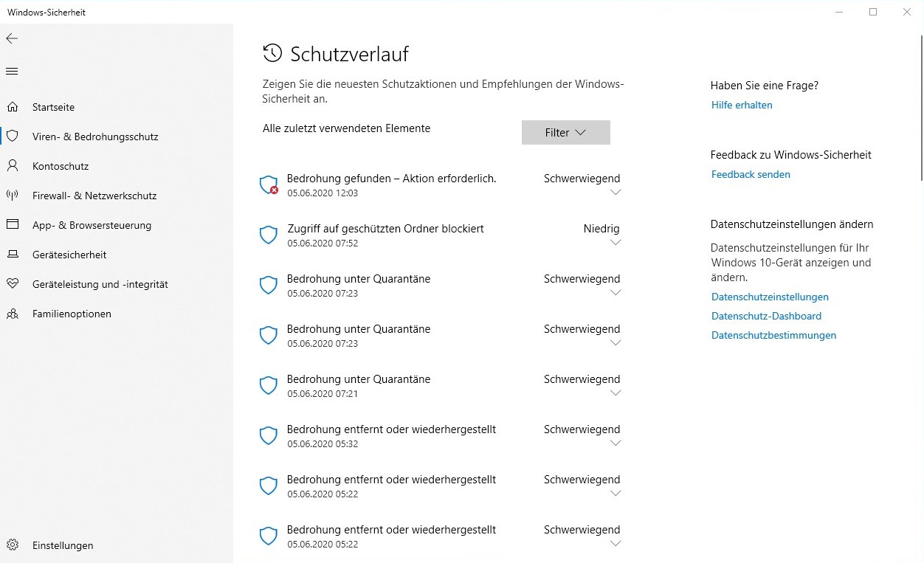Open the Datenschutzeinstellungen link

point(770,297)
